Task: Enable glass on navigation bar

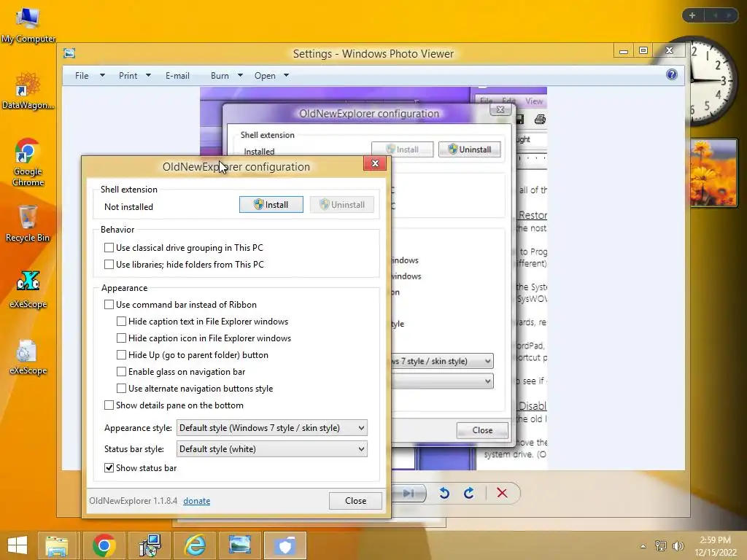Action: 122,371
